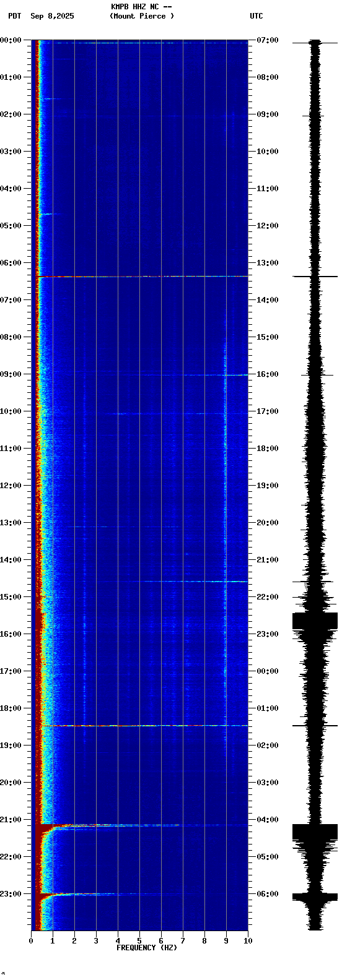Click the 10 Hz frequency axis tick label
The image size is (342, 980).
tap(248, 941)
